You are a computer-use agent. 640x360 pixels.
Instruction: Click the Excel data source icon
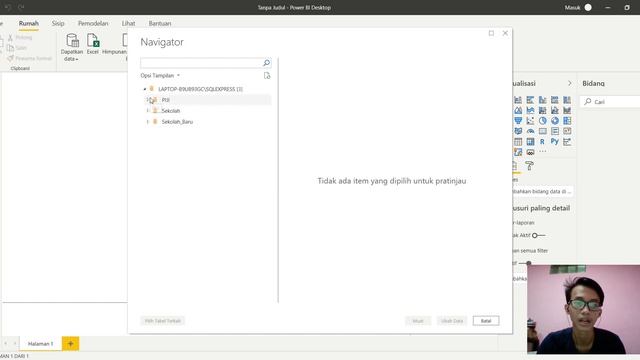[93, 40]
